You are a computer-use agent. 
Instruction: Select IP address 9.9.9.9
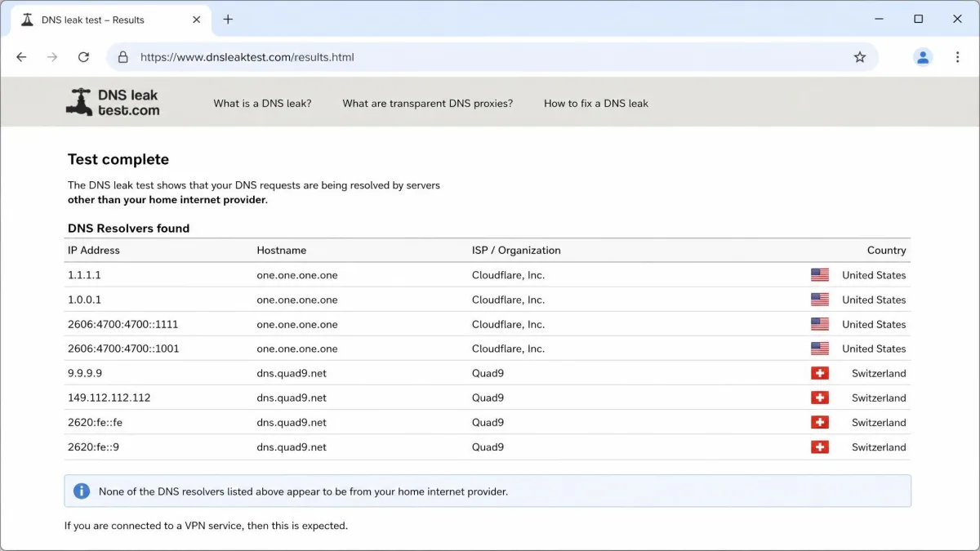click(85, 373)
